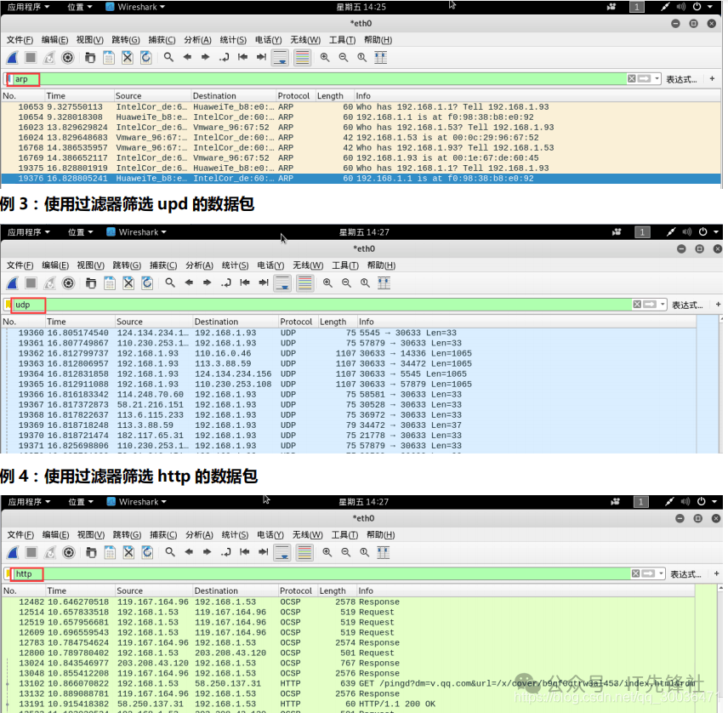Open the 位置 dropdown in the udp window panel

point(81,232)
